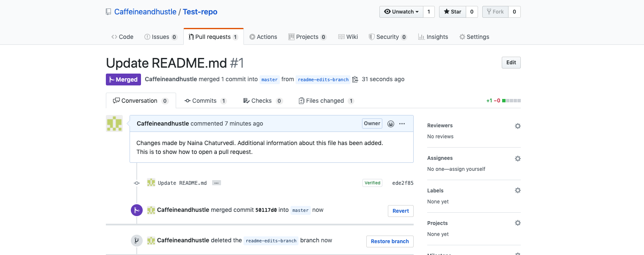Viewport: 644px width, 255px height.
Task: Click the Assignees gear icon
Action: 517,159
